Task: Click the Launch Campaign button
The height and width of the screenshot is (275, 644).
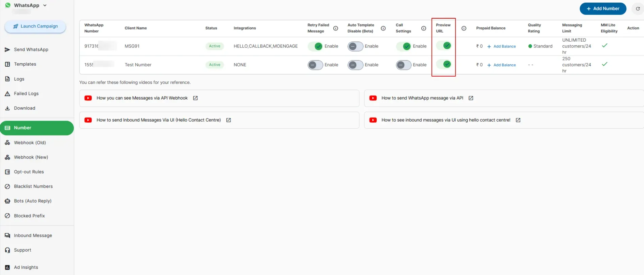Action: tap(35, 26)
